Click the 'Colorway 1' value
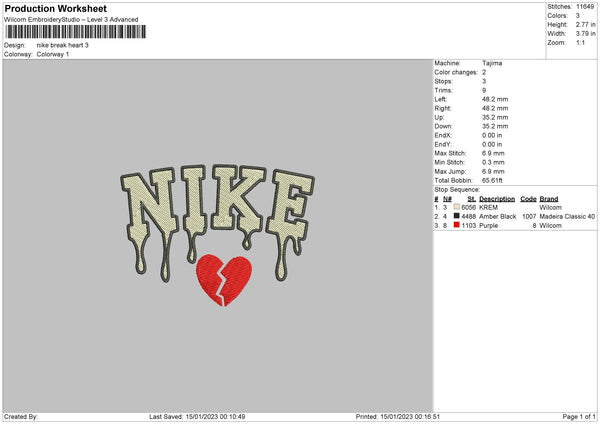Viewport: 600px width, 424px height. click(x=53, y=54)
